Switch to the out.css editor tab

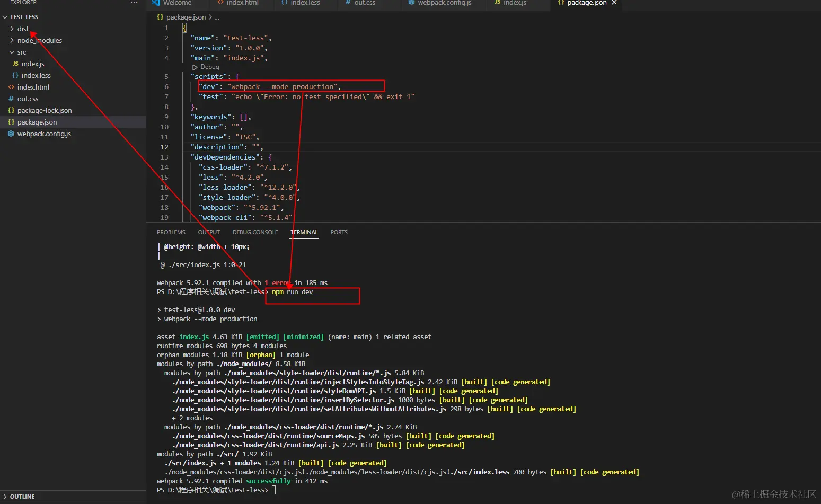pyautogui.click(x=364, y=3)
